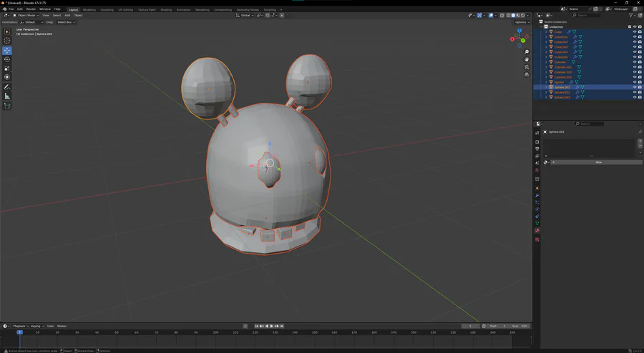The height and width of the screenshot is (353, 644).
Task: Open the Physics properties tab
Action: (537, 209)
